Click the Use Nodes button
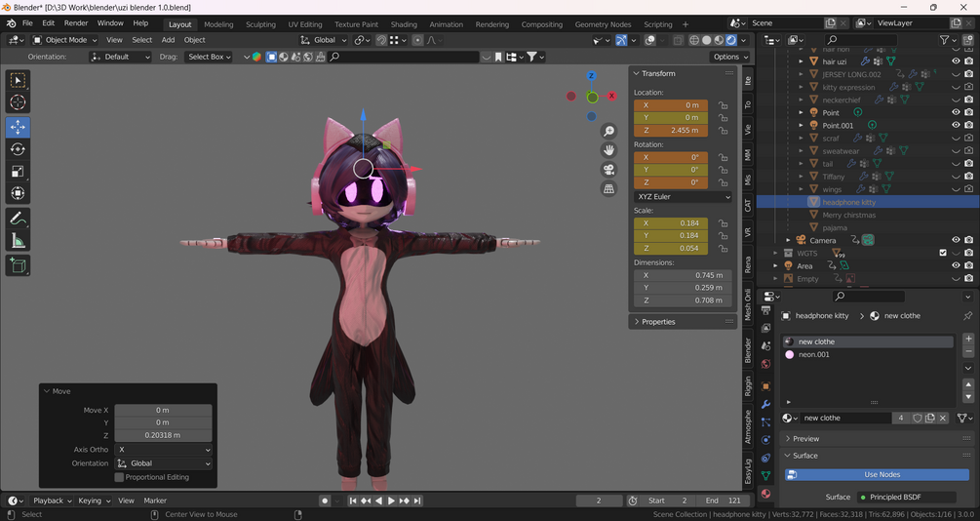This screenshot has width=980, height=521. pos(877,475)
